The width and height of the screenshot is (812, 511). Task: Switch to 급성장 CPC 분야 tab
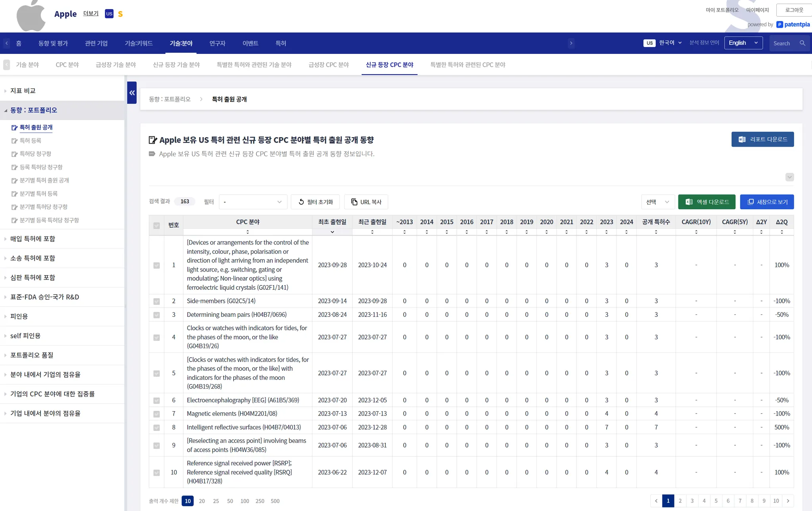(x=328, y=65)
